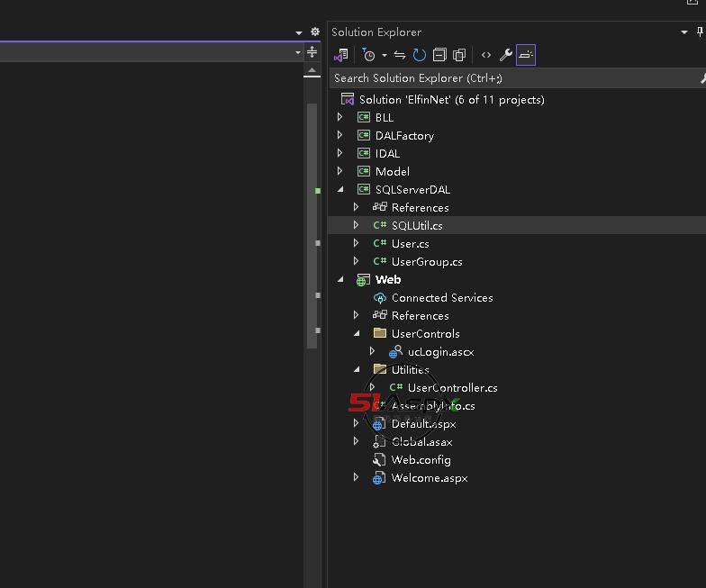Click the Pending Changes Filter clock icon
Viewport: 706px width, 588px height.
368,55
